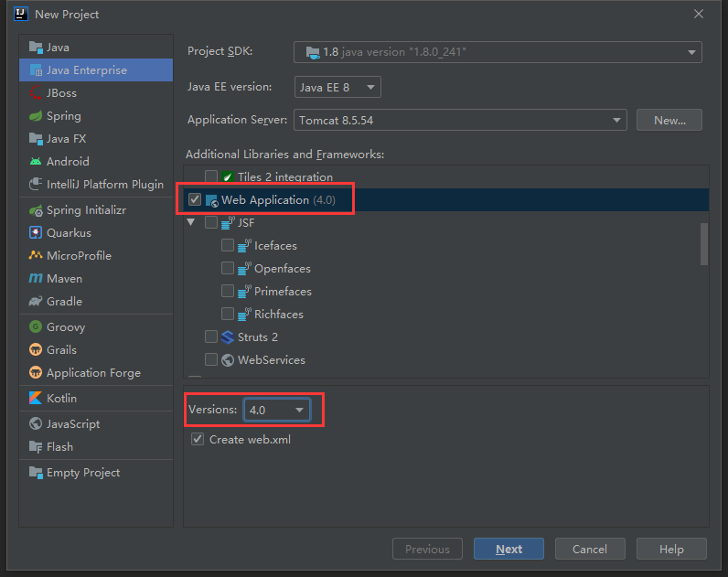Screen dimensions: 728x577
Task: Click the 'Richfaces' framework label
Action: [279, 315]
